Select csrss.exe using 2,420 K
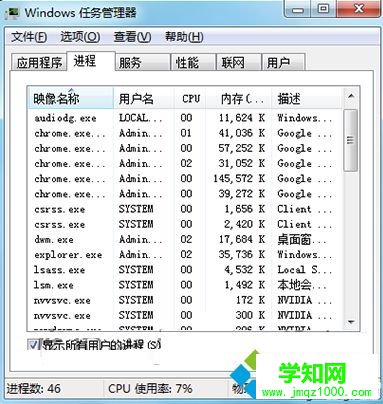This screenshot has height=404, width=383. 185,224
